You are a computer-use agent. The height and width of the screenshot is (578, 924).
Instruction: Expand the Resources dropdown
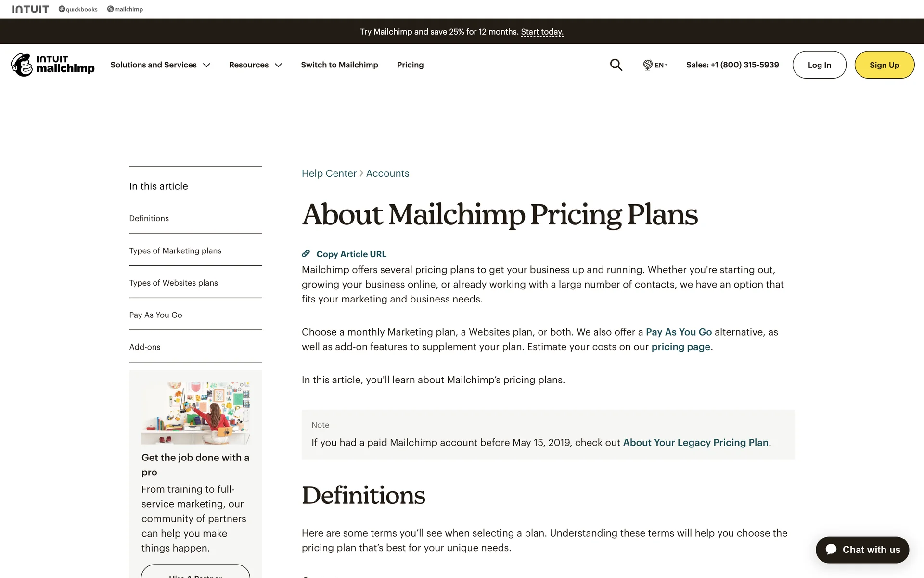point(255,65)
